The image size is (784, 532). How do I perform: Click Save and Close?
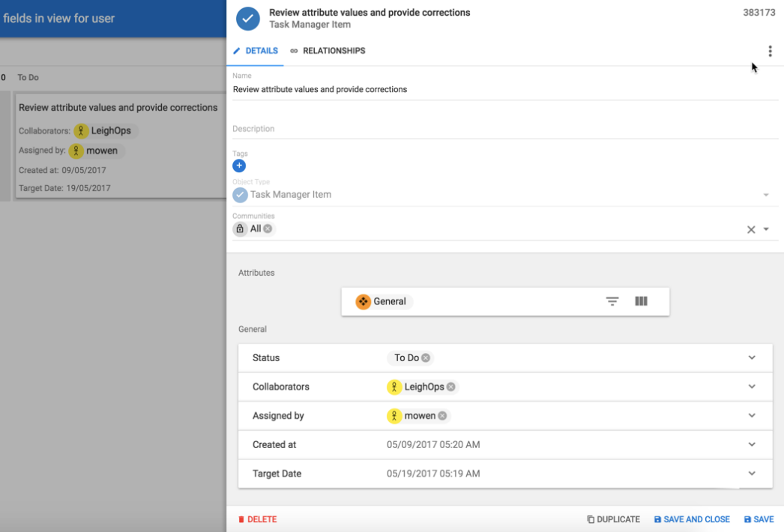692,519
